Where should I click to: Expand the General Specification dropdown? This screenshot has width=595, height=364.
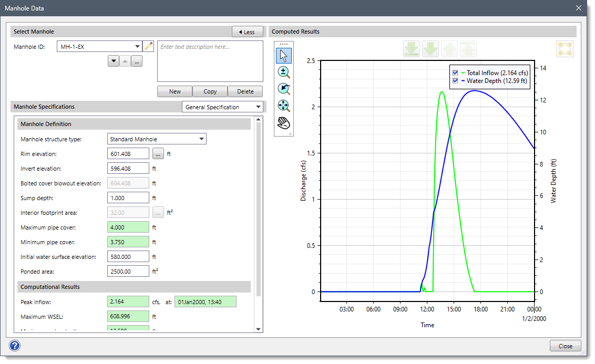click(x=258, y=107)
